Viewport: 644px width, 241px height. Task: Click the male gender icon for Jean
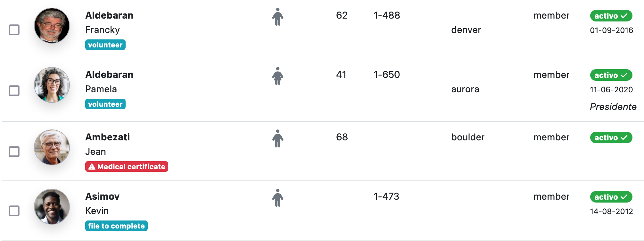tap(278, 138)
